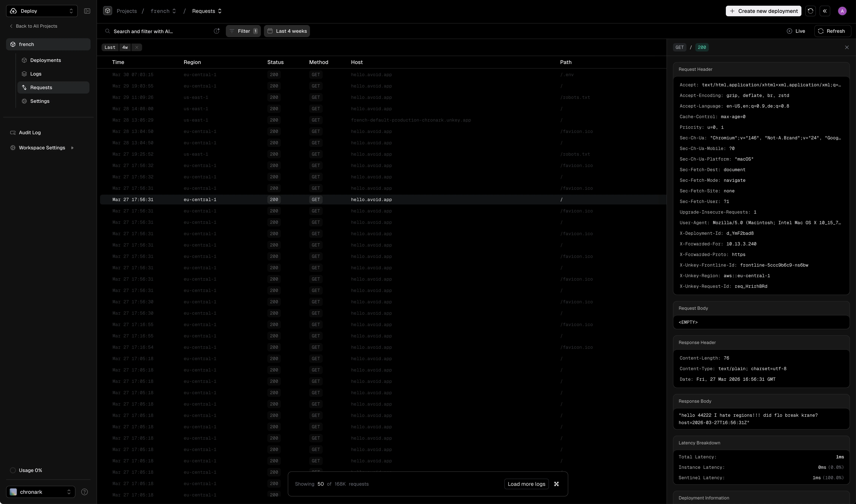This screenshot has height=504, width=856.
Task: Open the Settings gear under the french project
Action: coord(24,101)
